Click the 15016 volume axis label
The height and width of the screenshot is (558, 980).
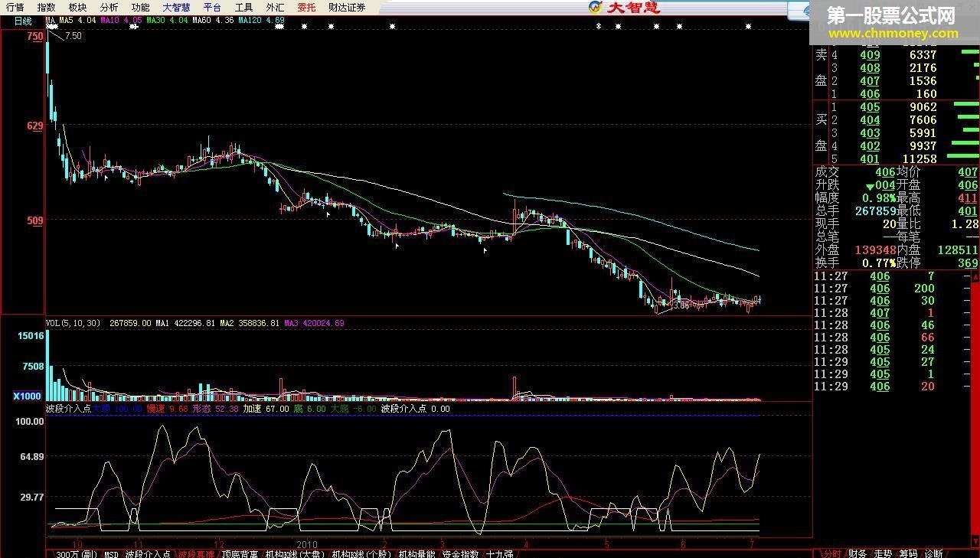pos(31,336)
